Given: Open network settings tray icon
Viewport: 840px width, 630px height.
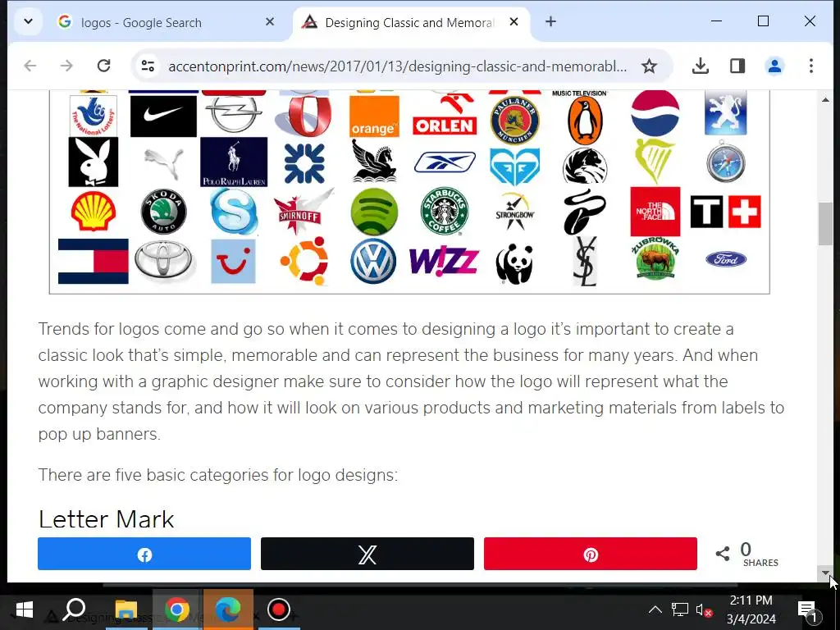Looking at the screenshot, I should pyautogui.click(x=680, y=609).
